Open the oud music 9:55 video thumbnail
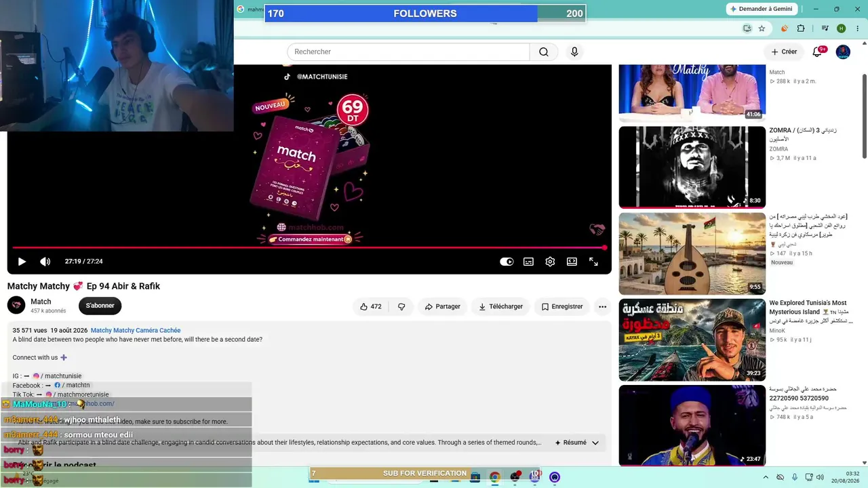This screenshot has height=488, width=868. coord(692,253)
